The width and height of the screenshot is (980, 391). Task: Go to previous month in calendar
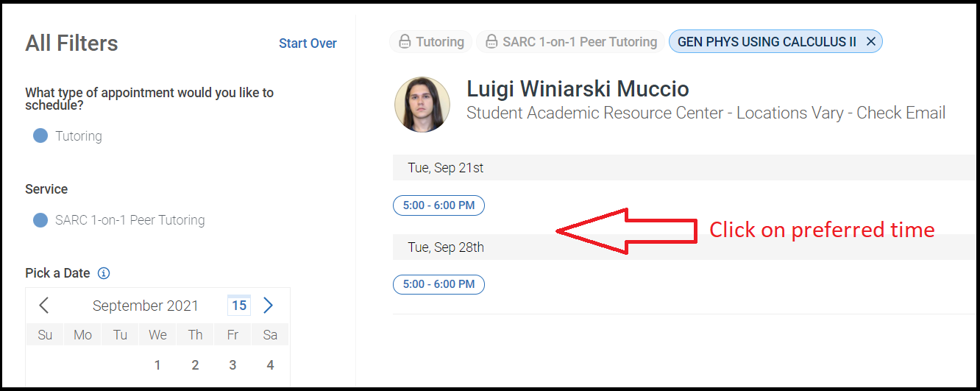point(44,305)
